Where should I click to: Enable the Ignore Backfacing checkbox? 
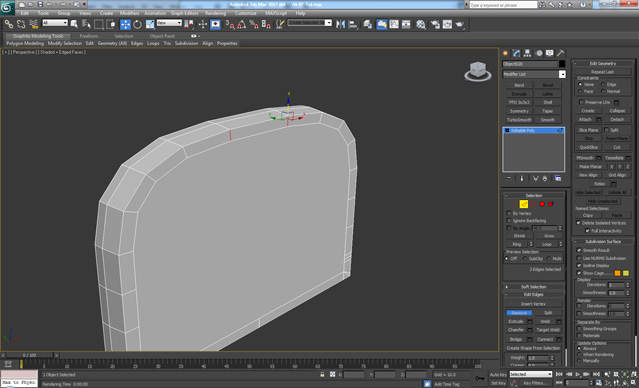point(509,220)
